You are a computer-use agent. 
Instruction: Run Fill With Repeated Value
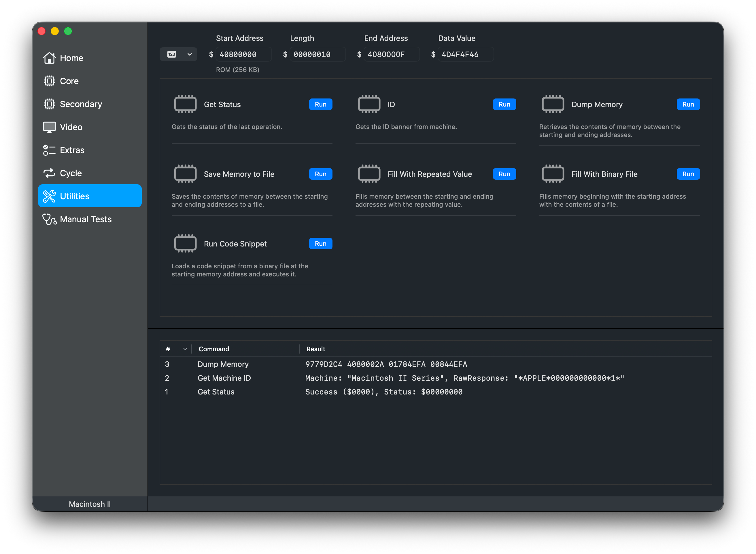[x=504, y=174]
